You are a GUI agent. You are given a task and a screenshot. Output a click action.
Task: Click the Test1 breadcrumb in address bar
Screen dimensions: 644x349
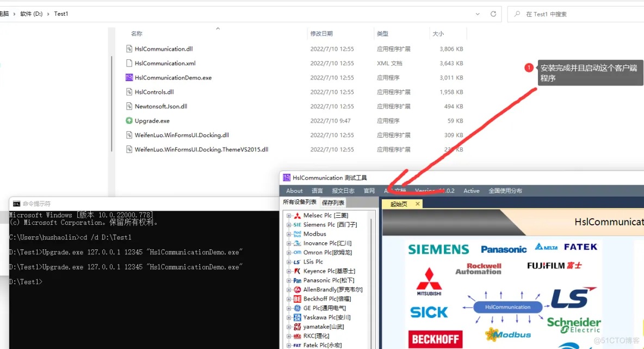point(61,14)
